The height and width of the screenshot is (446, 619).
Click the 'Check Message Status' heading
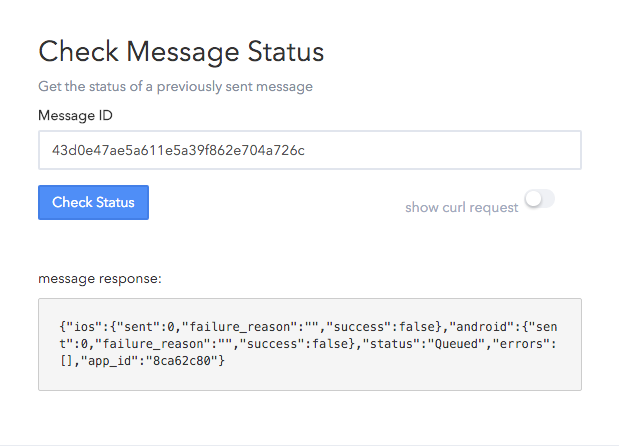pos(181,52)
